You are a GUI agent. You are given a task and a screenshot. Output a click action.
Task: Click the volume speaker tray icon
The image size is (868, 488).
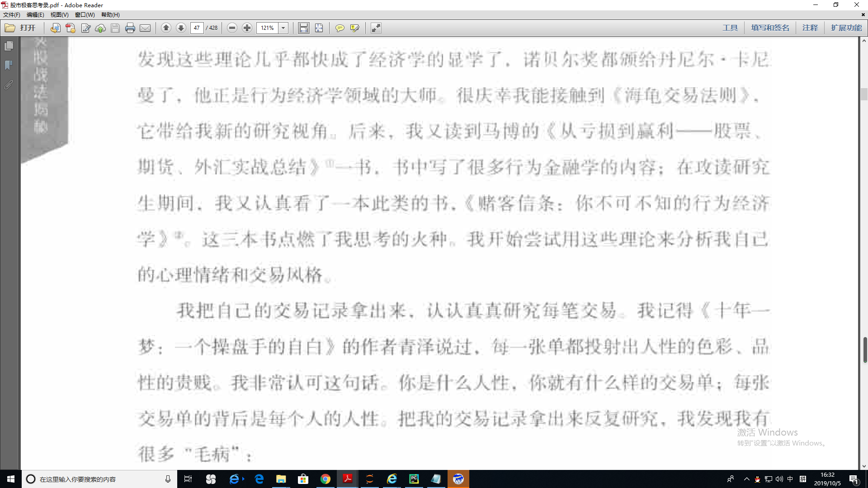[779, 479]
